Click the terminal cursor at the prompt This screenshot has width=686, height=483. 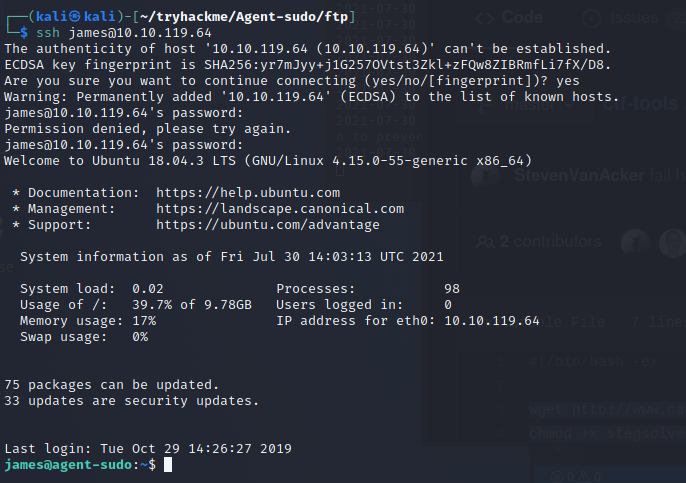click(168, 466)
